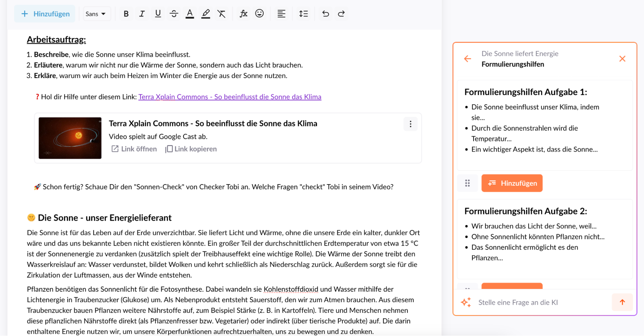Adjust line spacing settings
The image size is (644, 336).
coord(303,14)
